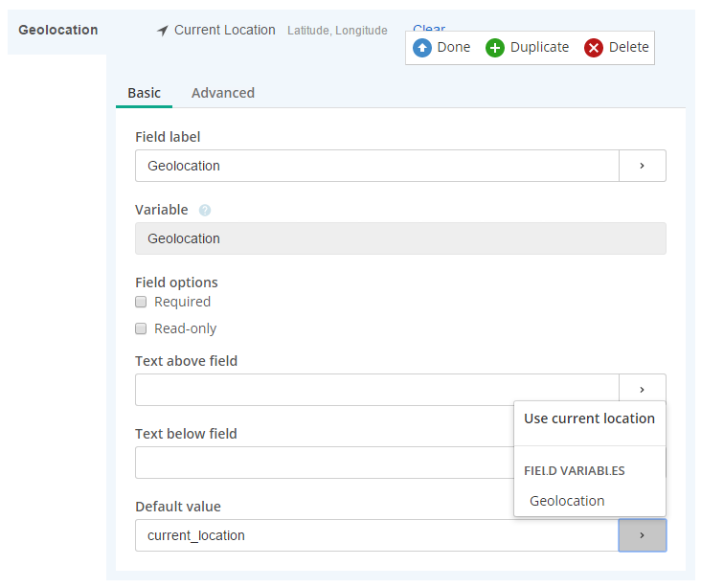This screenshot has height=588, width=701.
Task: Click the Text above field input
Action: (x=377, y=390)
